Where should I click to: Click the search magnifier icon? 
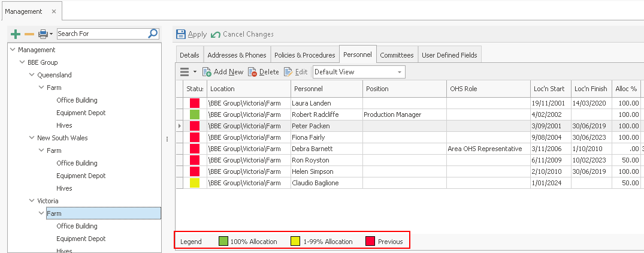(152, 34)
